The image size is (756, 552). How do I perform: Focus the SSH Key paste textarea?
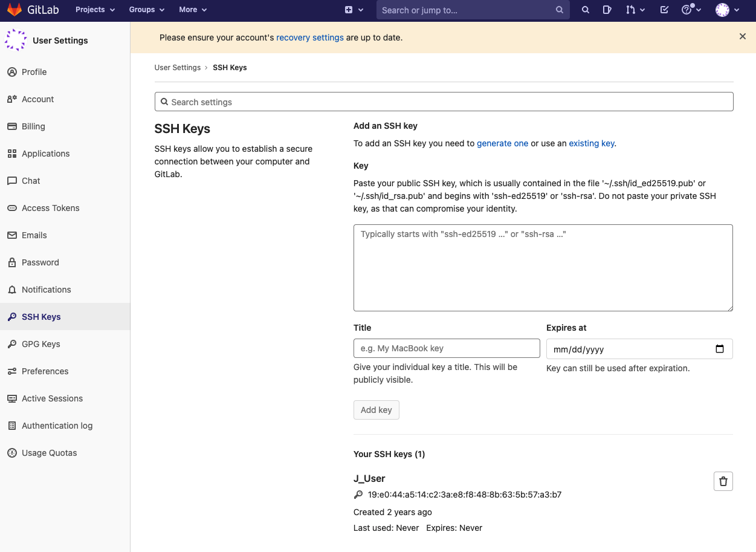(543, 268)
